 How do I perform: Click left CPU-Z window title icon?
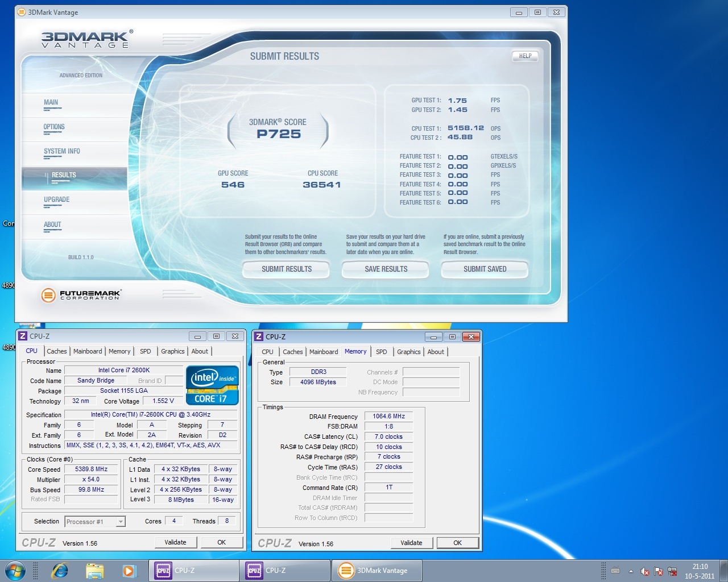pos(23,336)
